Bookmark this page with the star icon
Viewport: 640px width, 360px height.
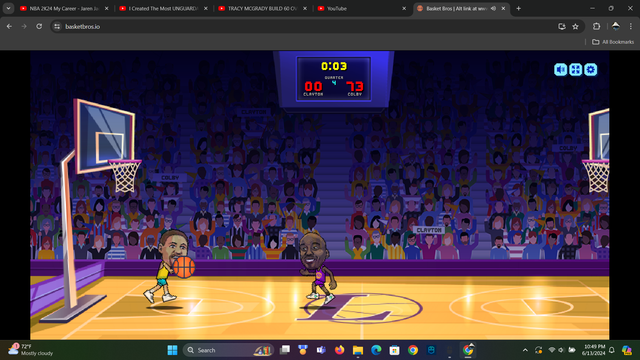point(576,27)
